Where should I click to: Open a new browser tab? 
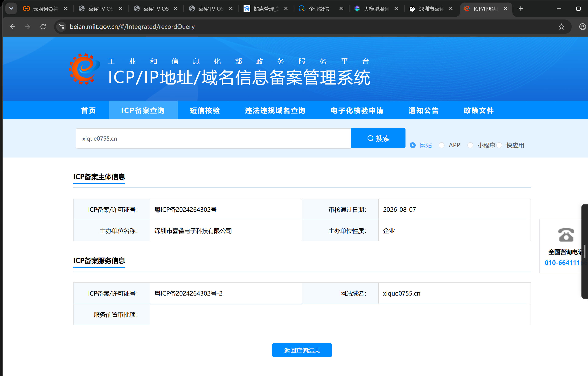tap(521, 9)
